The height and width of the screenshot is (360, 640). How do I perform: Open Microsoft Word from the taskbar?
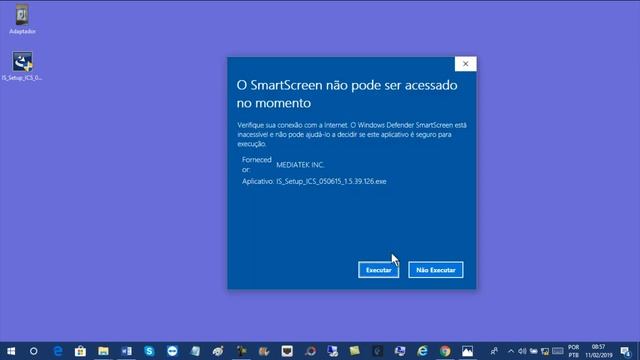pyautogui.click(x=126, y=351)
